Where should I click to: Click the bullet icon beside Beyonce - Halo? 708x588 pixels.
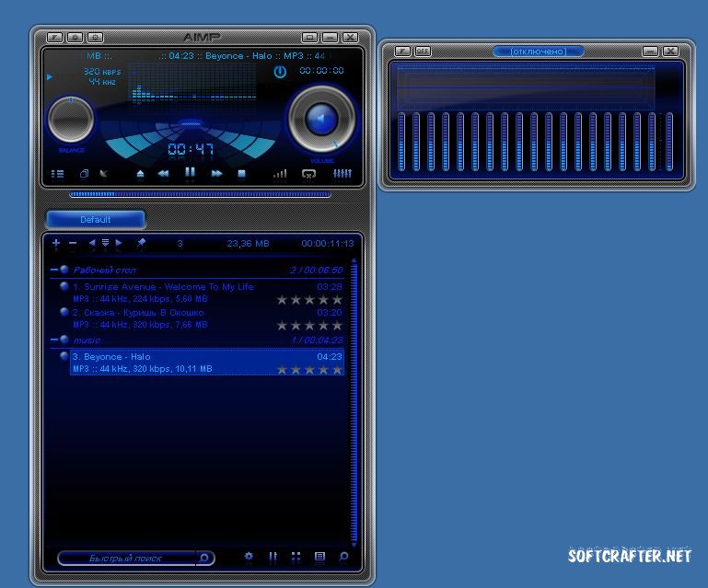pyautogui.click(x=64, y=356)
